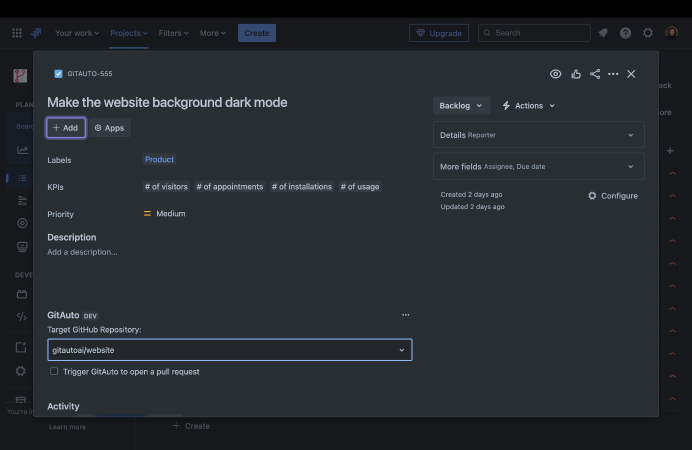Open the Filters menu
The height and width of the screenshot is (450, 692).
174,33
